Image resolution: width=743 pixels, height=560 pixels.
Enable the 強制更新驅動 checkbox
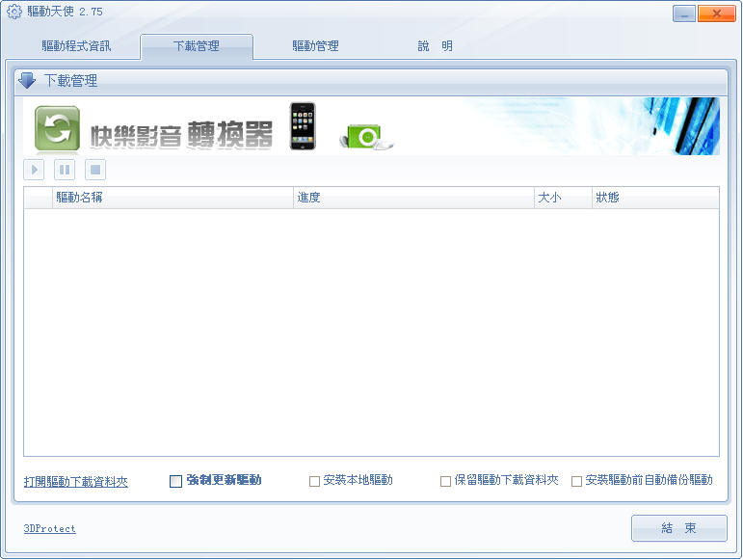pos(175,481)
